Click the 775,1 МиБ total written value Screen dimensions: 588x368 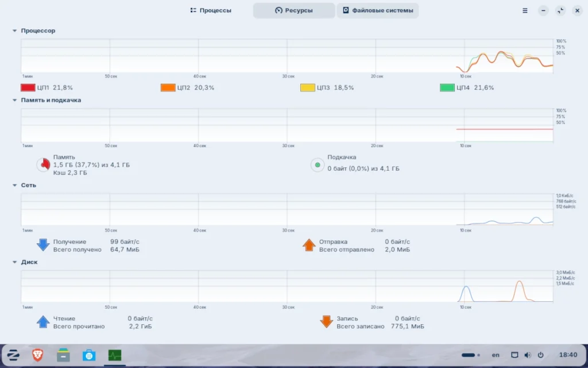pos(408,327)
